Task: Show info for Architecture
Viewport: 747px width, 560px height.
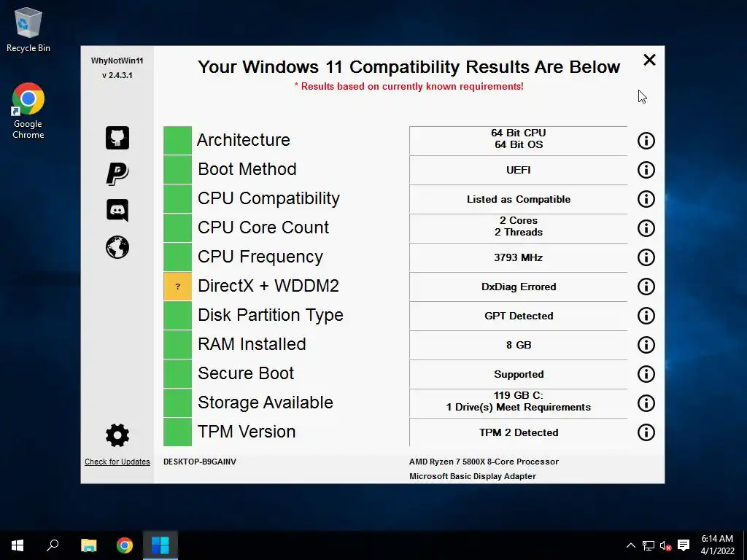Action: [646, 141]
